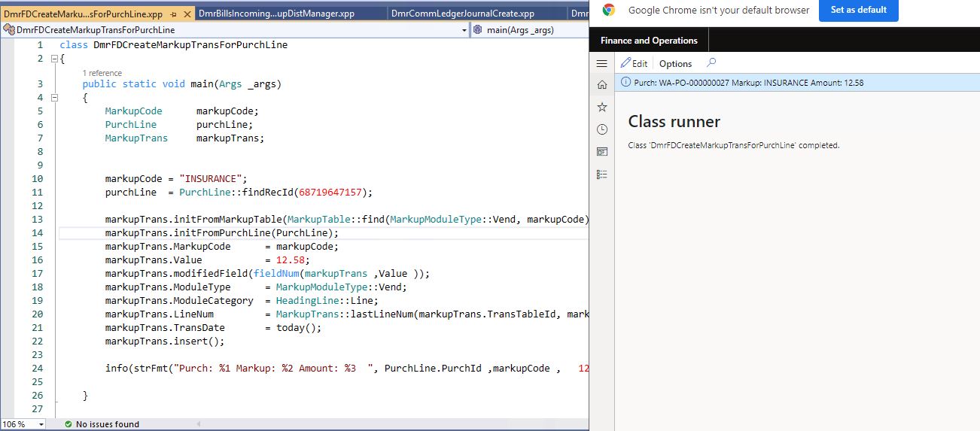This screenshot has width=980, height=431.
Task: Click the info message Purch: WA-PO-000000027
Action: (x=748, y=83)
